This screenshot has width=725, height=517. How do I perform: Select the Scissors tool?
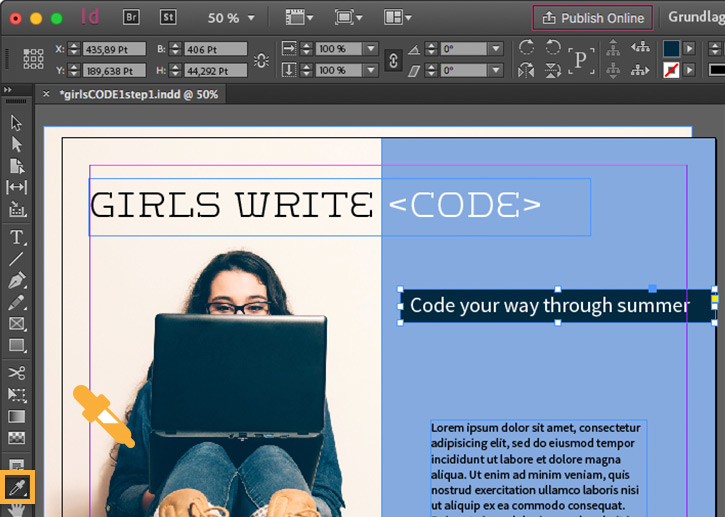click(x=17, y=373)
